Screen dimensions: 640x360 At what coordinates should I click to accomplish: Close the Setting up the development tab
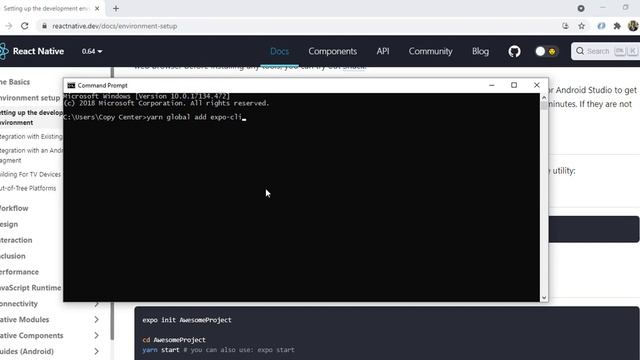[97, 8]
